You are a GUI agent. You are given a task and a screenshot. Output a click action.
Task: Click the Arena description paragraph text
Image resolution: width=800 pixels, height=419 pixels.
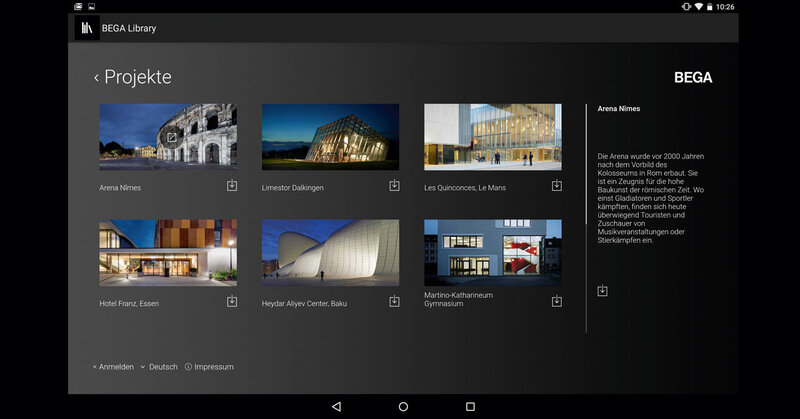point(651,198)
